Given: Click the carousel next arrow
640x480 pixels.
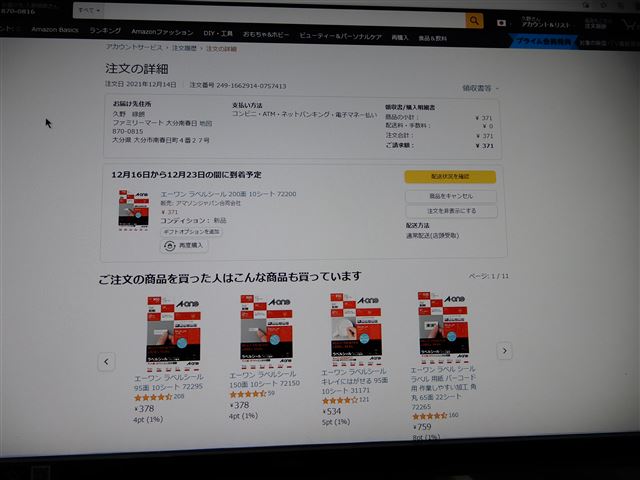Looking at the screenshot, I should 504,351.
